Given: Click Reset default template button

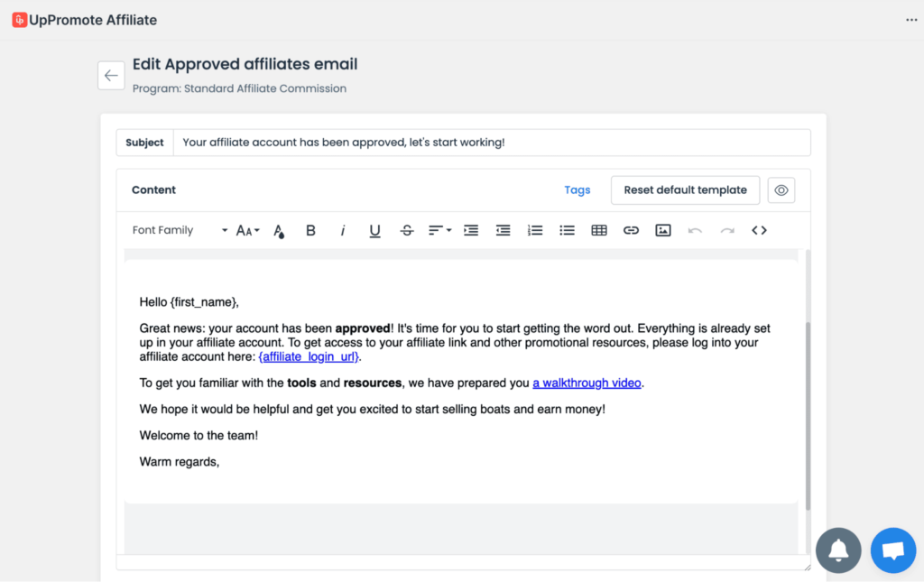Looking at the screenshot, I should pos(685,190).
